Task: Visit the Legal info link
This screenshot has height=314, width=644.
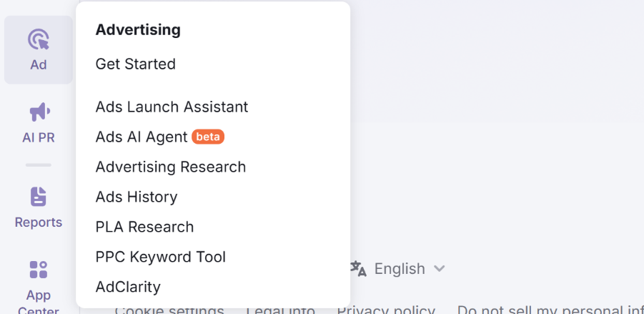Action: (281, 310)
